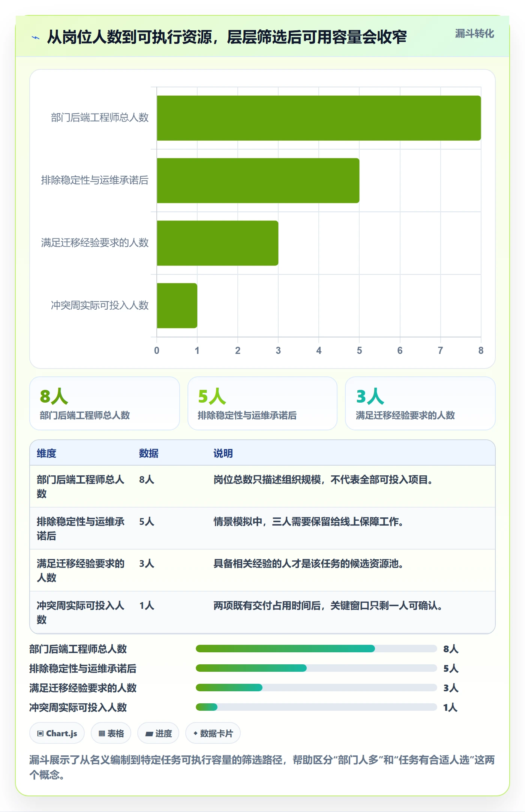The width and height of the screenshot is (525, 812).
Task: Click the chart bar for 部门后端工程师总人数
Action: pos(319,118)
